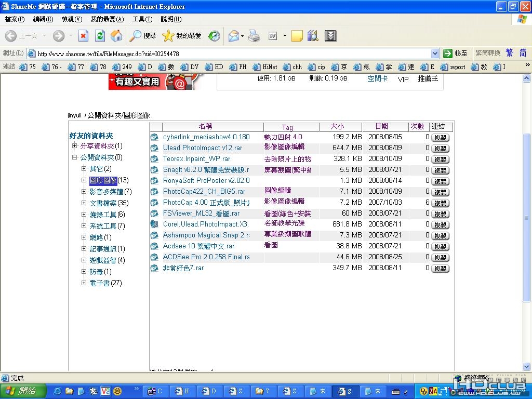Expand the 影音多媒體 folder tree node

pyautogui.click(x=84, y=192)
